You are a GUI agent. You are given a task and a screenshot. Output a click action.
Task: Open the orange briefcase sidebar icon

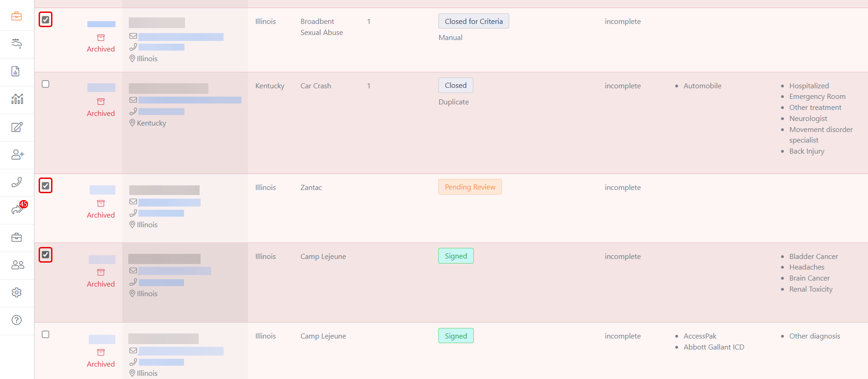[17, 16]
